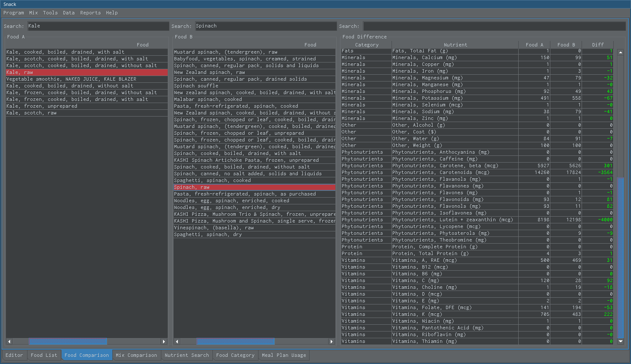Open the Reports menu
631x364 pixels.
(x=90, y=13)
